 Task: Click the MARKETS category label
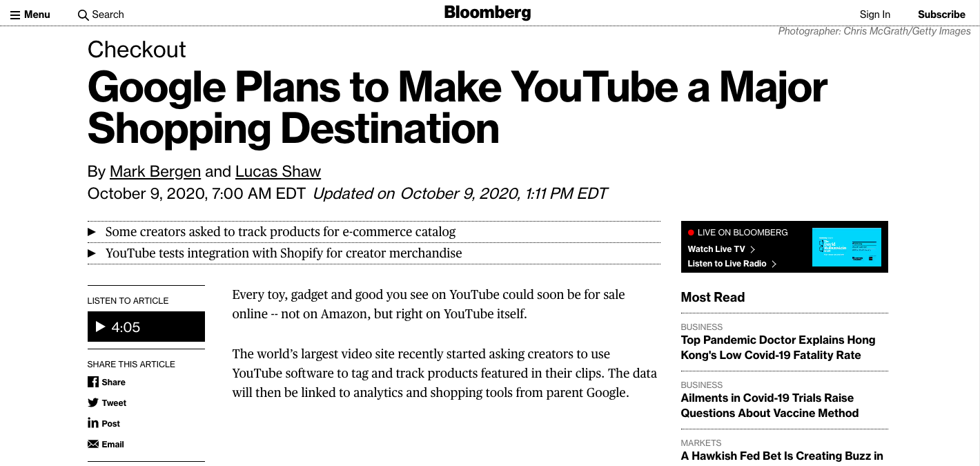tap(701, 443)
